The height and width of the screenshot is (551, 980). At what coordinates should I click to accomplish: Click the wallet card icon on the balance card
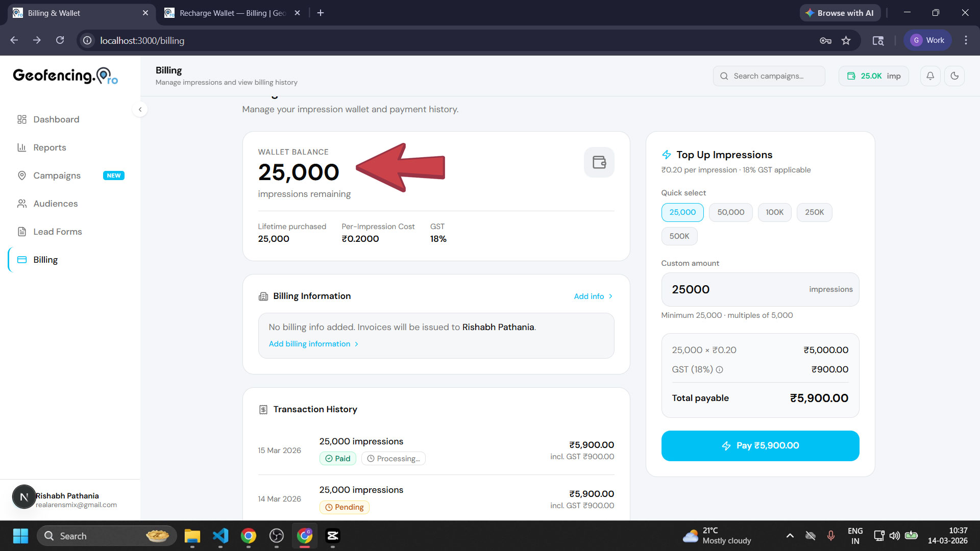pyautogui.click(x=599, y=162)
